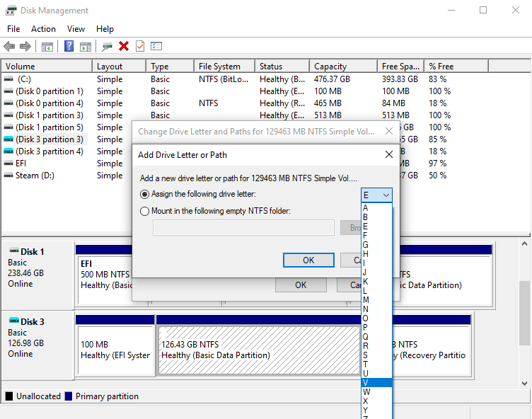This screenshot has height=419, width=532.
Task: Click the red X Delete toolbar icon
Action: click(x=124, y=46)
